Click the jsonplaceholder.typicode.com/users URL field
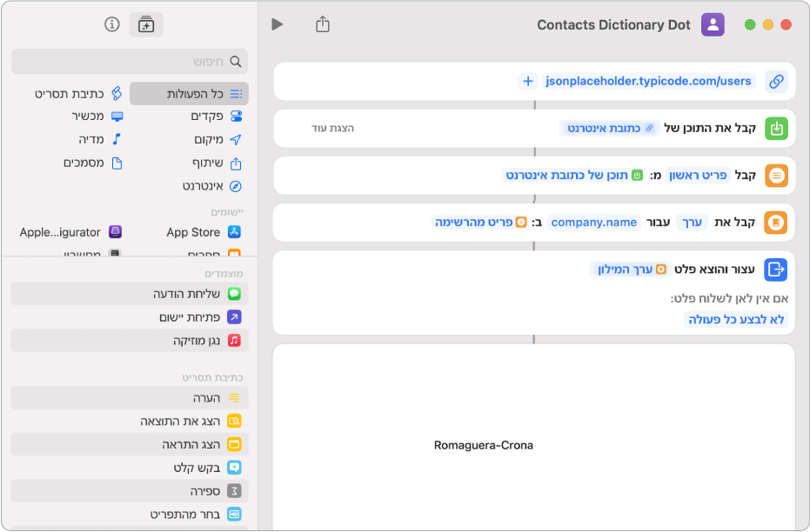The image size is (810, 532). pyautogui.click(x=648, y=81)
